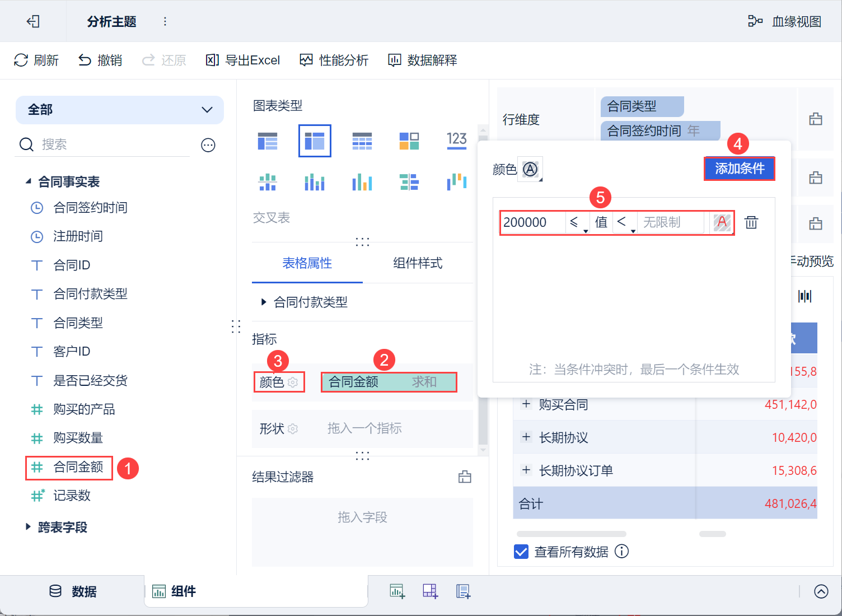Select the 购买数量 field
Image resolution: width=842 pixels, height=616 pixels.
coord(67,438)
